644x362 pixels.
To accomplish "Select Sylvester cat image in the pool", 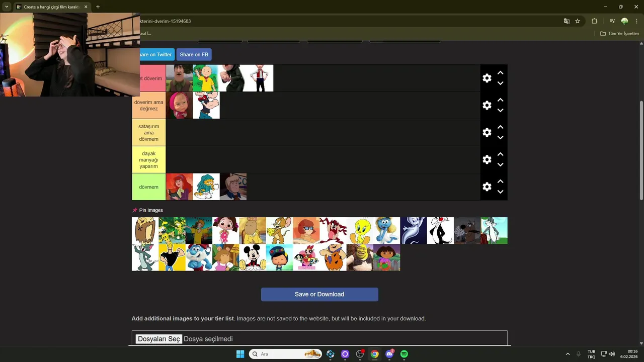I will 440,230.
